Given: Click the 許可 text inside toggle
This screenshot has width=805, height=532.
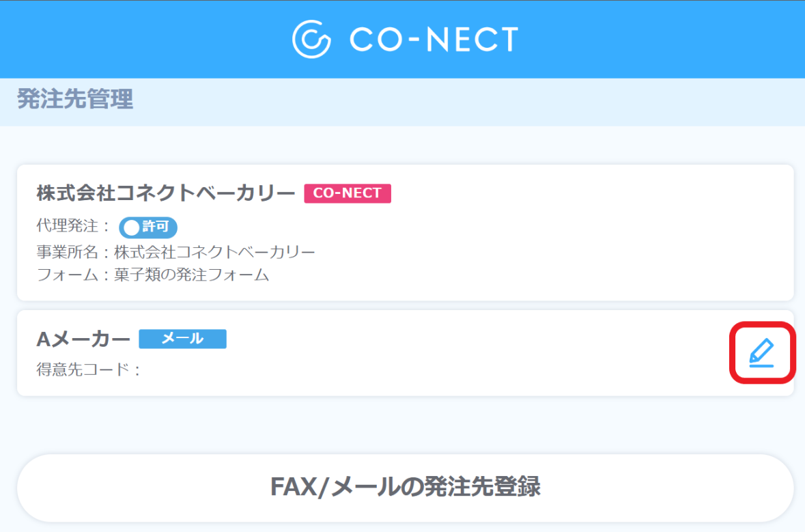Looking at the screenshot, I should click(156, 227).
